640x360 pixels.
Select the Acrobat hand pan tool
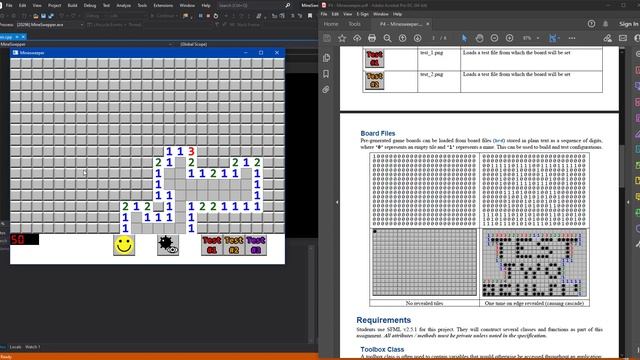click(479, 38)
